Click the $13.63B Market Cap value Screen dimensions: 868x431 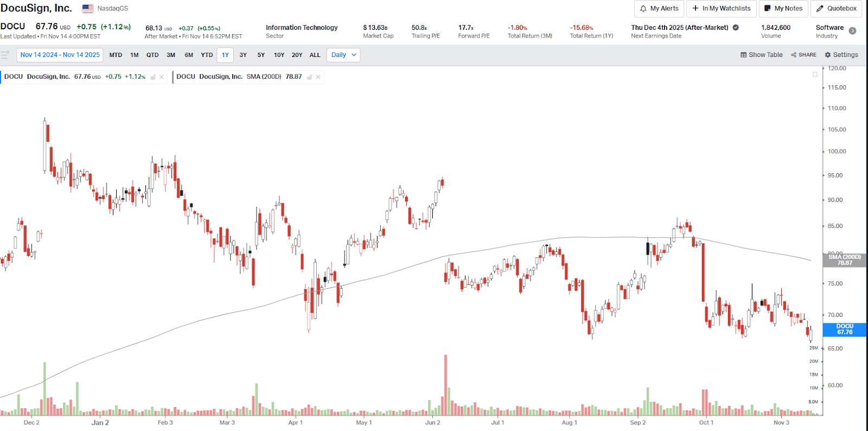[x=375, y=28]
